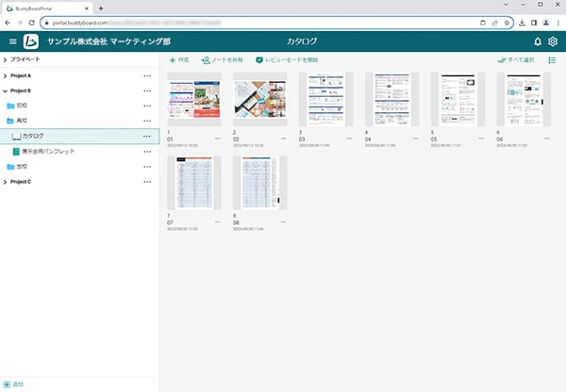This screenshot has height=392, width=566.
Task: Expand the Project C tree node
Action: (x=5, y=181)
